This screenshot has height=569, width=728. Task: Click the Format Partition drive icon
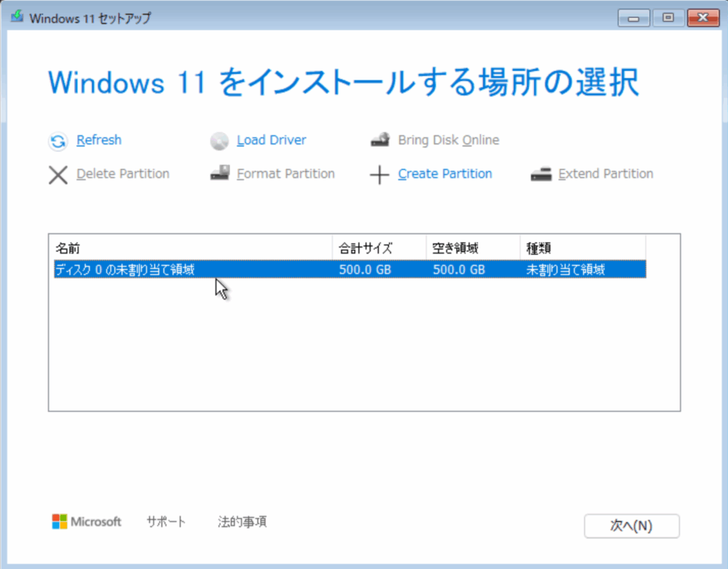(219, 174)
